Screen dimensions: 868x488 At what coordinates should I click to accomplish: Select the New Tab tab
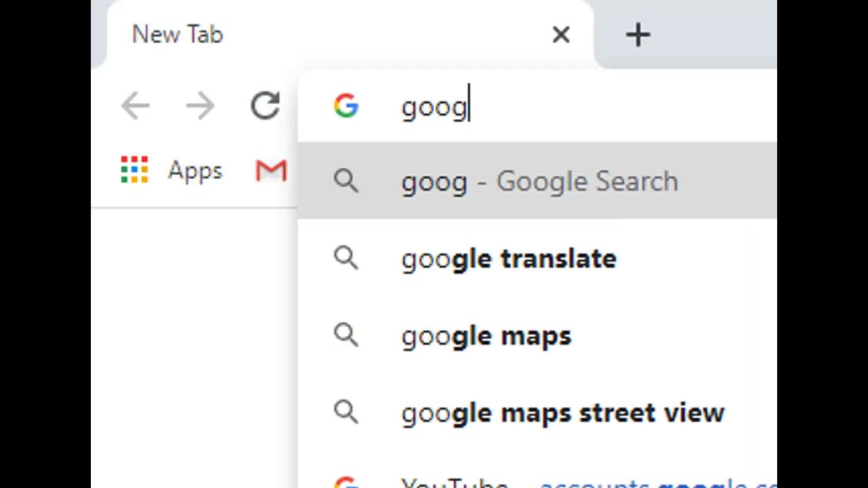(271, 35)
